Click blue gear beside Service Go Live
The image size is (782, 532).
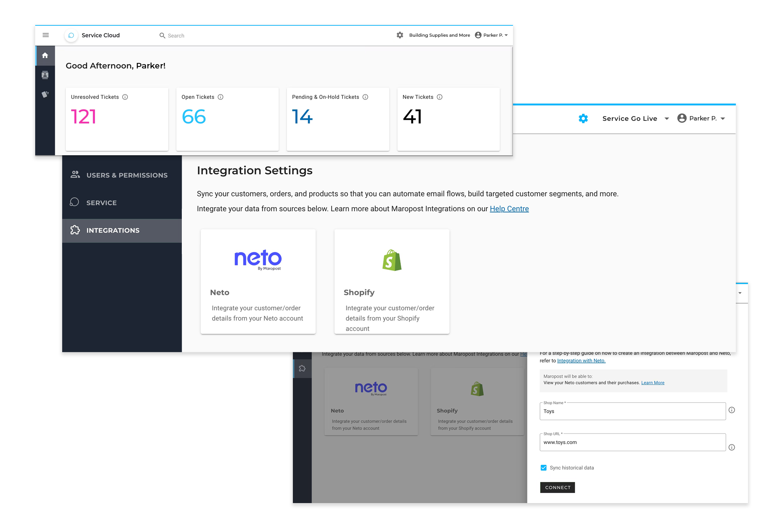583,118
